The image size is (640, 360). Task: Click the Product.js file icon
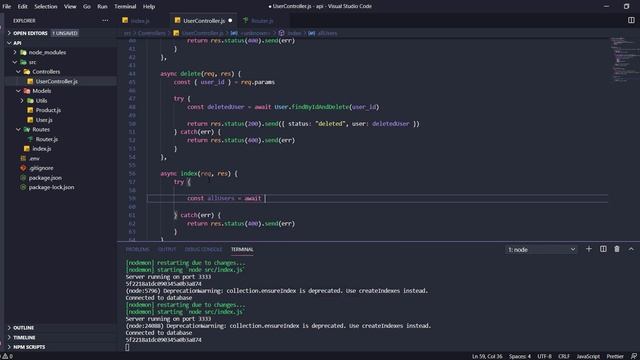[x=30, y=110]
